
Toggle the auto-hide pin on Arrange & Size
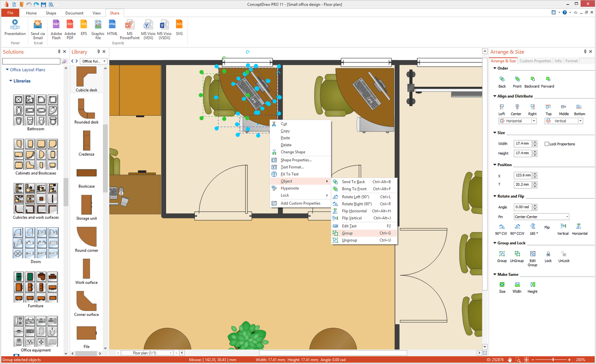584,52
